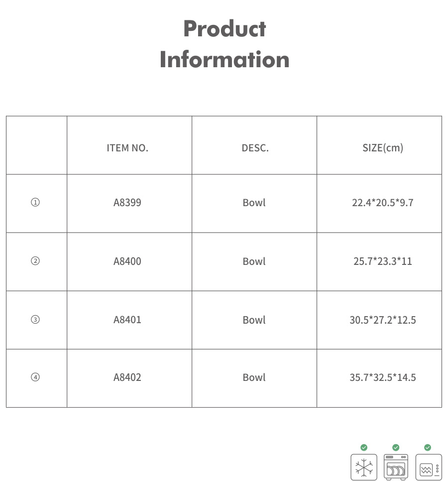Click green checkmark above the snowflake icon

[x=364, y=448]
